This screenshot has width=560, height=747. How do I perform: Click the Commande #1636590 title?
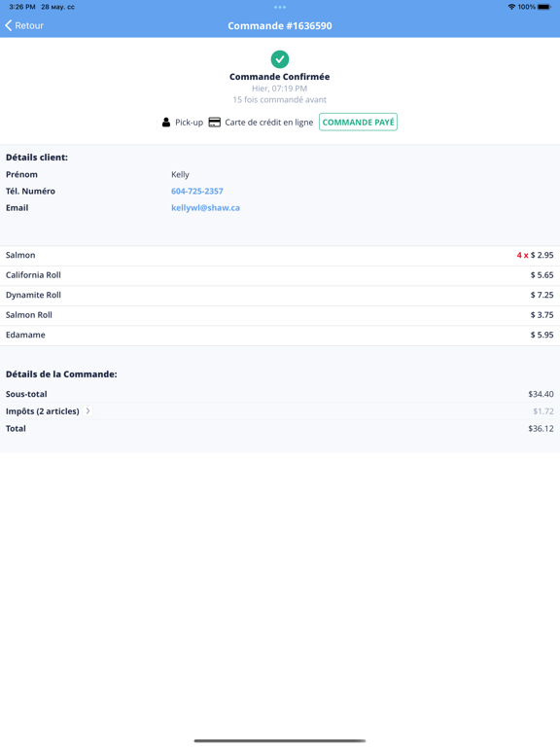(x=280, y=25)
